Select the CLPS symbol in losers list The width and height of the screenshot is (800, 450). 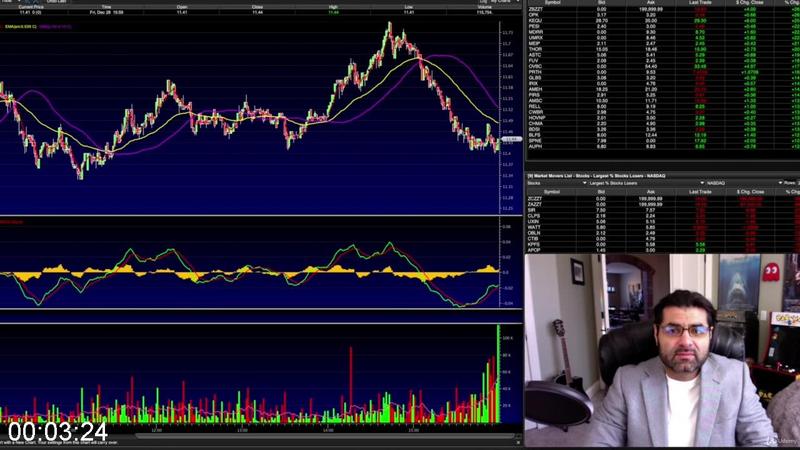pyautogui.click(x=533, y=216)
